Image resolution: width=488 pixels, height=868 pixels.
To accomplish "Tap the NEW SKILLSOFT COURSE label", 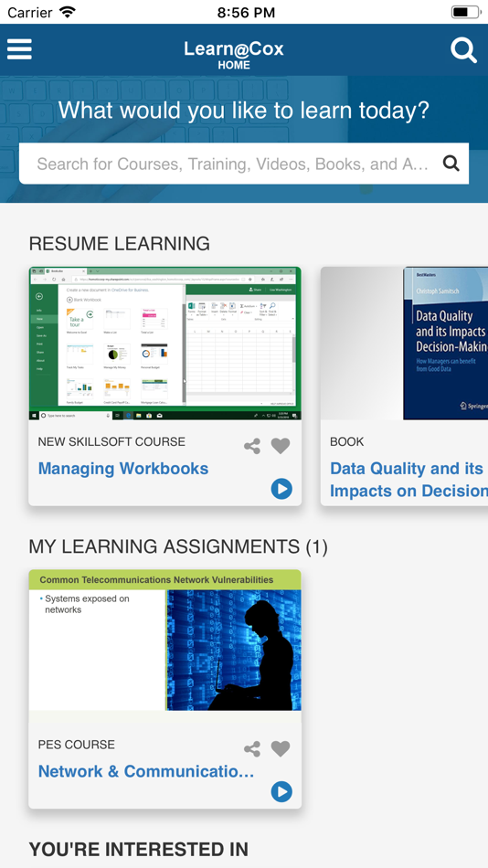I will point(111,441).
